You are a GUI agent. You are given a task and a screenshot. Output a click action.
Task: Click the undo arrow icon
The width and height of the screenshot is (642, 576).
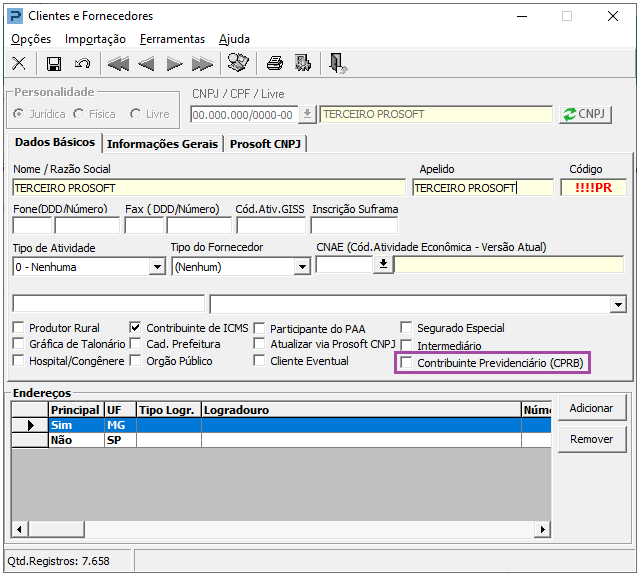82,64
